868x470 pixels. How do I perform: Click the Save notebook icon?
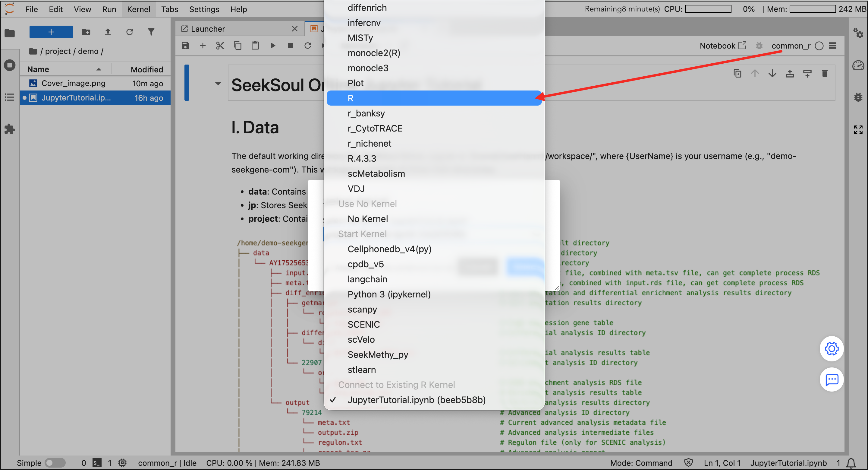coord(185,46)
